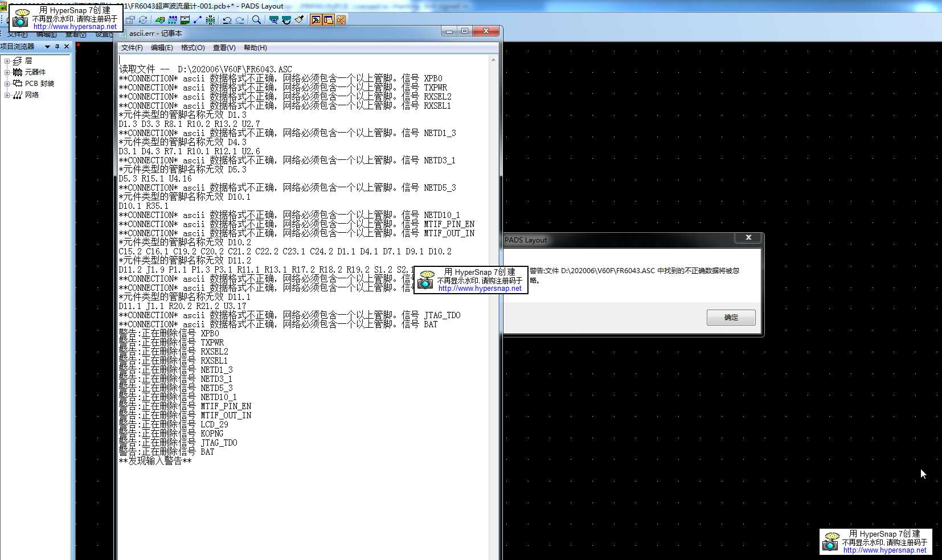The height and width of the screenshot is (560, 942).
Task: Click the warning message text in PADS dialog
Action: [x=634, y=275]
